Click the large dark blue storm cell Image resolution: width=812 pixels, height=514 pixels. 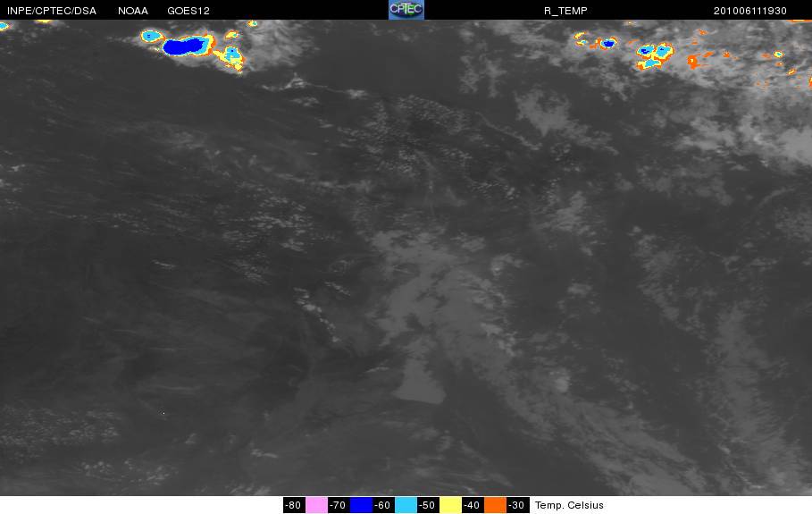(183, 46)
